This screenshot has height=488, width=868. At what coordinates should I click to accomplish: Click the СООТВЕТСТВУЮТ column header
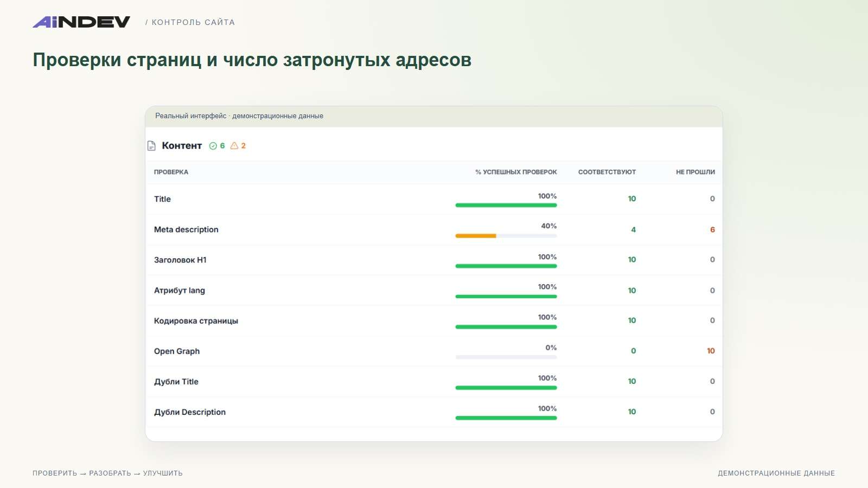tap(607, 172)
